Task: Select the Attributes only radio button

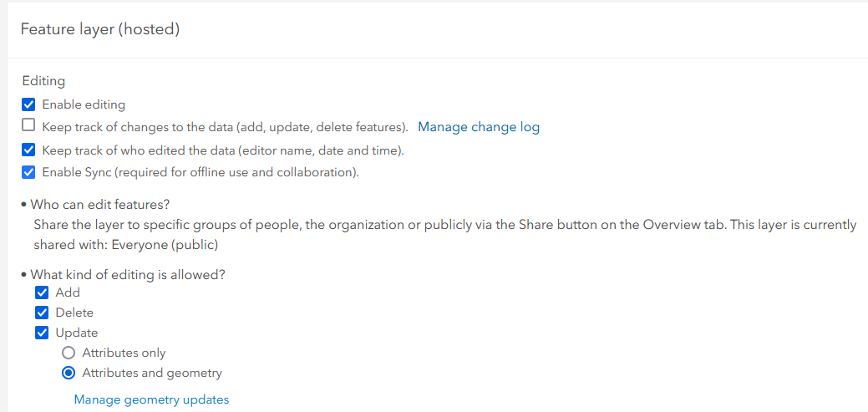Action: coord(69,353)
